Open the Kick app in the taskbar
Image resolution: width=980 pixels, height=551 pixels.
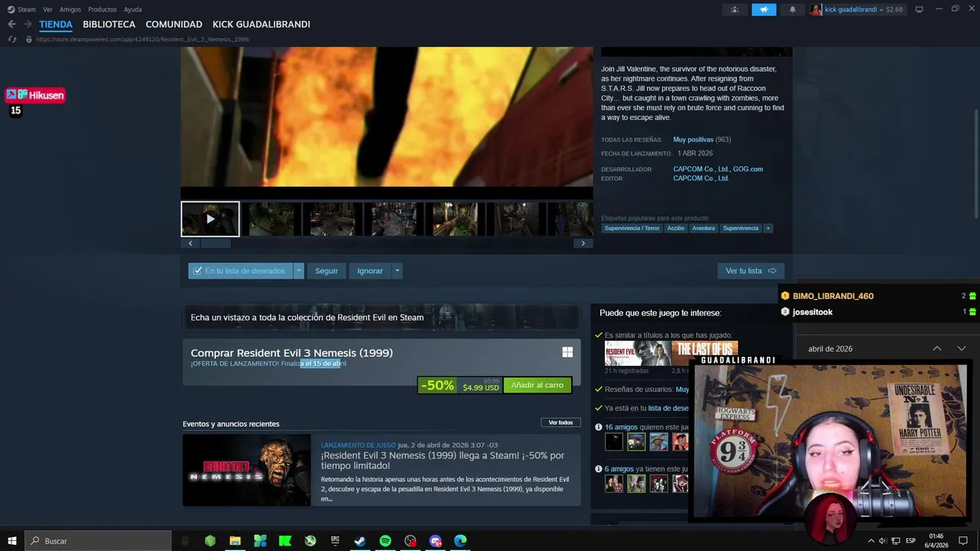285,541
